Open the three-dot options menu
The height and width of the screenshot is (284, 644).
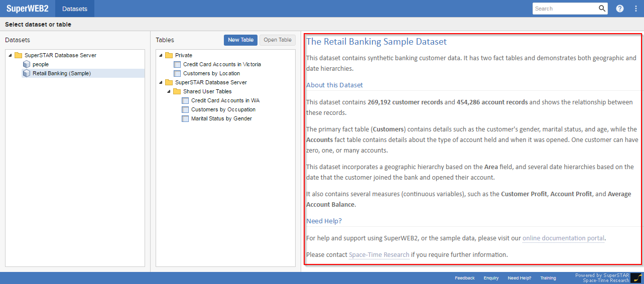[x=636, y=9]
